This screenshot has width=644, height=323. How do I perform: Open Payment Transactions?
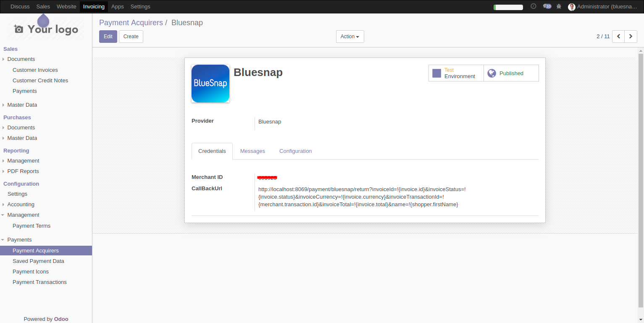pos(39,282)
